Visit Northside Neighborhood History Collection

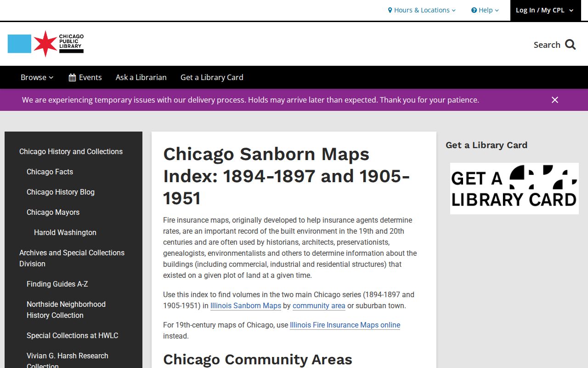(66, 310)
